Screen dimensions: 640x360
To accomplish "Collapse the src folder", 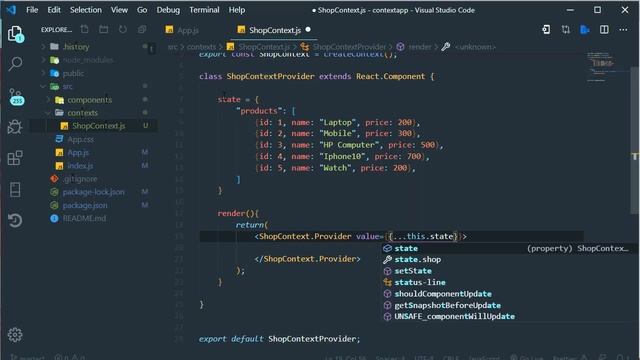I will [x=67, y=87].
